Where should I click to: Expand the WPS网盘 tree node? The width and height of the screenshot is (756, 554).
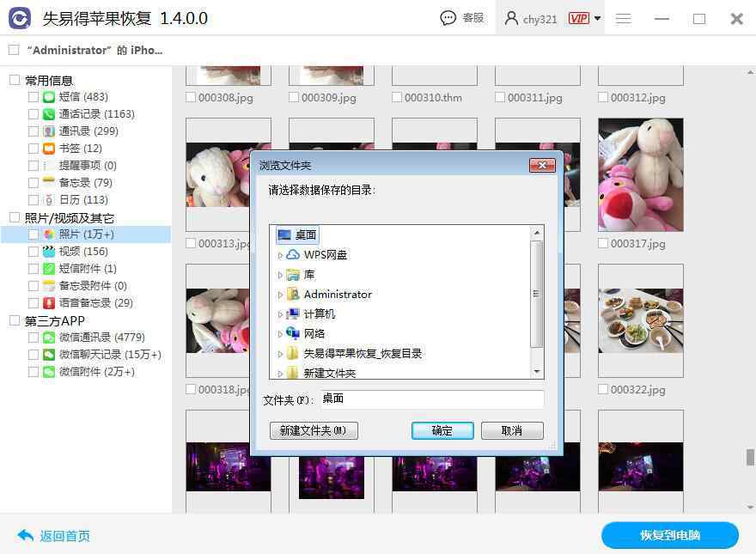(280, 255)
